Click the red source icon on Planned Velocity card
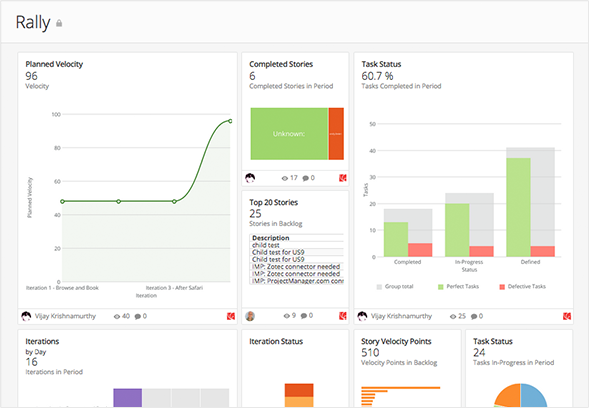The height and width of the screenshot is (408, 589). (231, 316)
